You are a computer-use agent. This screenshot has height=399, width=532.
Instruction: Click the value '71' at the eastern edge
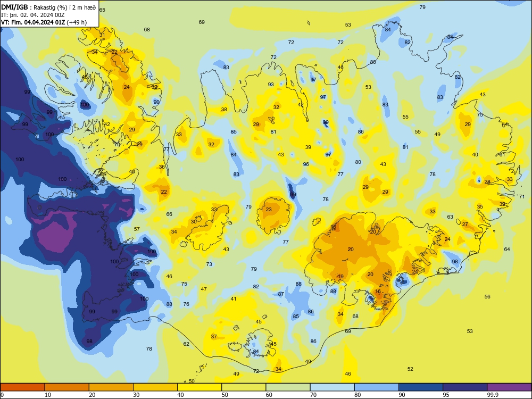tap(522, 196)
